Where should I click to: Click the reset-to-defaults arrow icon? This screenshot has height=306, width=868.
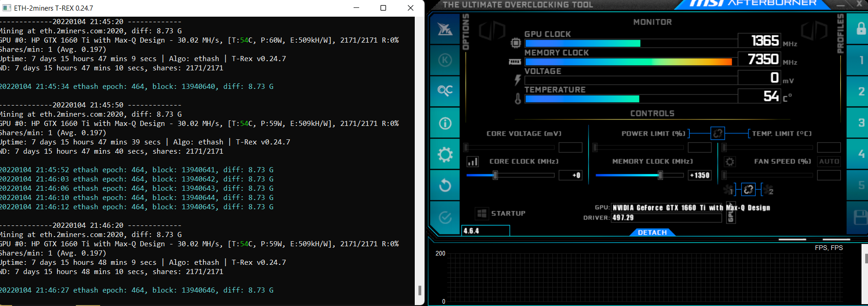(445, 185)
